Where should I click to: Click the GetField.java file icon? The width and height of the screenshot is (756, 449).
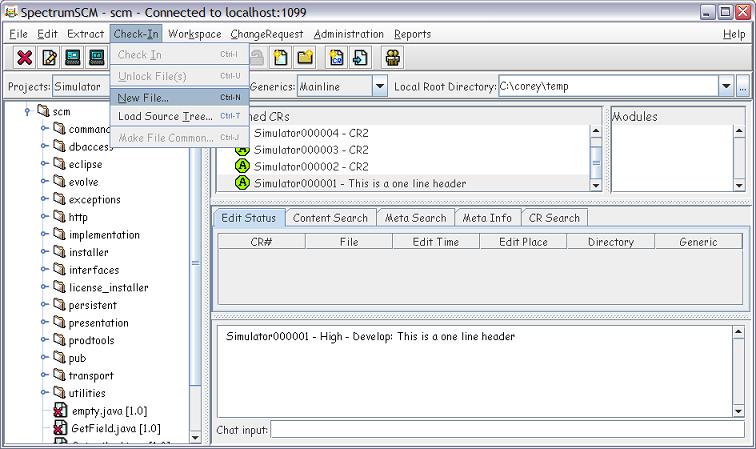[60, 428]
